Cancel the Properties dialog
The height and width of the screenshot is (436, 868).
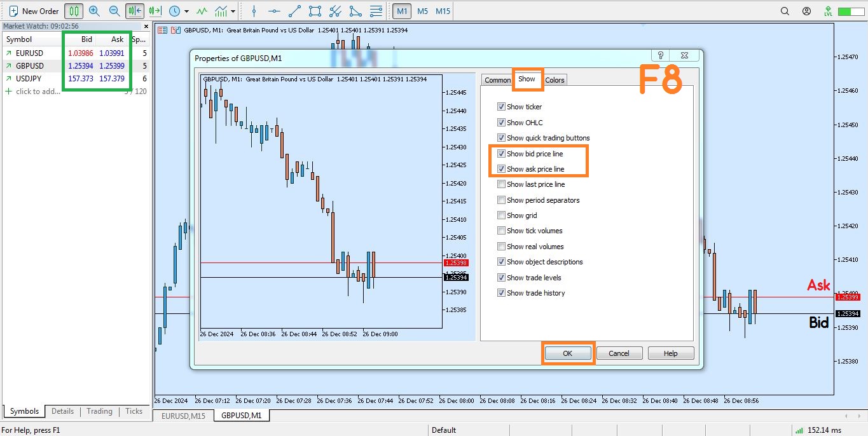click(x=618, y=353)
